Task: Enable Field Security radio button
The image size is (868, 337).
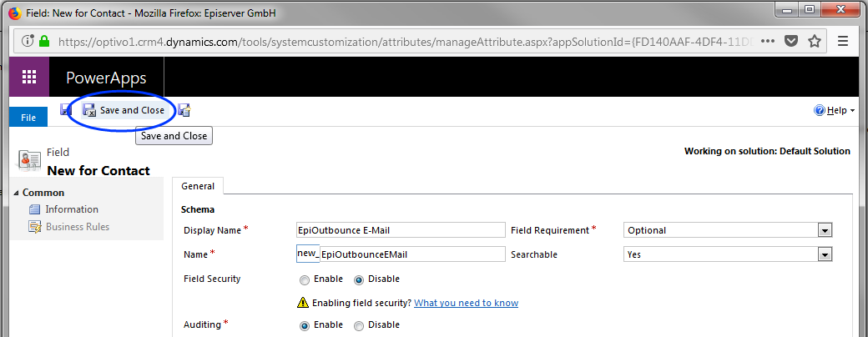Action: [305, 279]
